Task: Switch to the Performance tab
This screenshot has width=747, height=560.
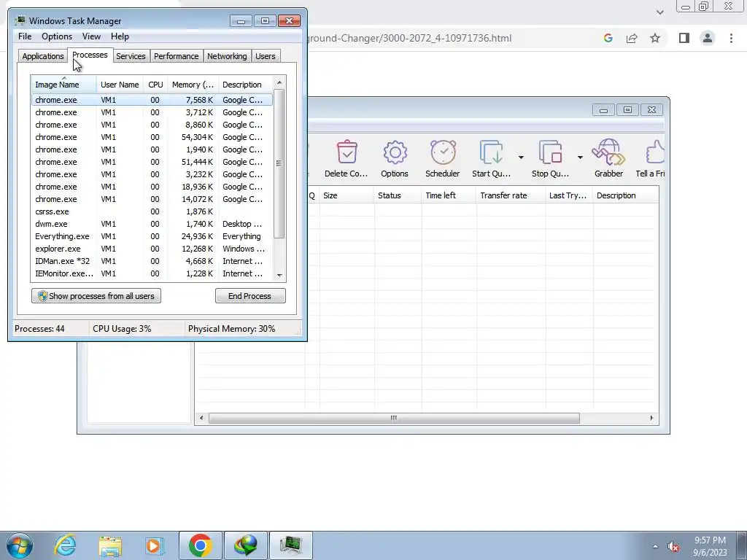Action: 177,56
